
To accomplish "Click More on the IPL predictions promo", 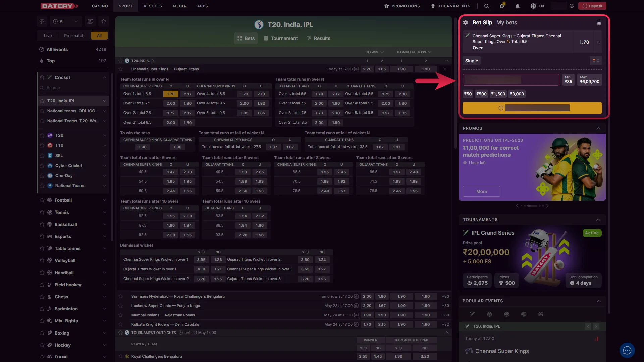I will 481,191.
